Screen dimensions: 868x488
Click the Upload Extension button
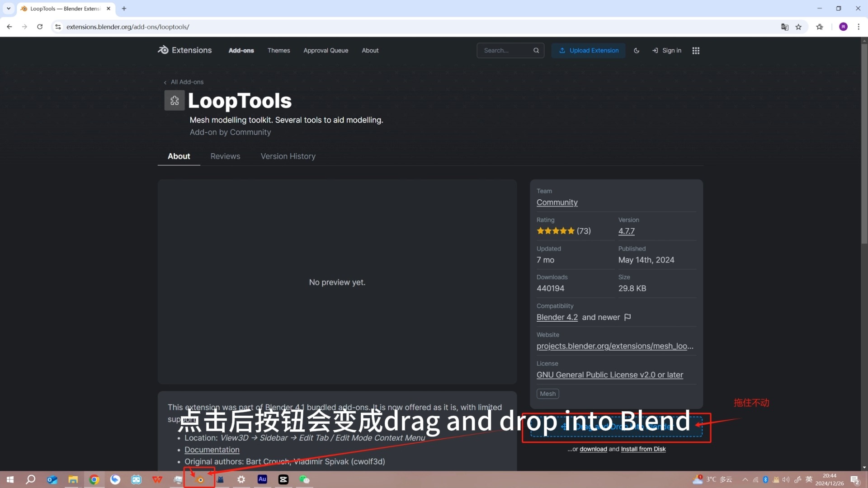[x=588, y=50]
